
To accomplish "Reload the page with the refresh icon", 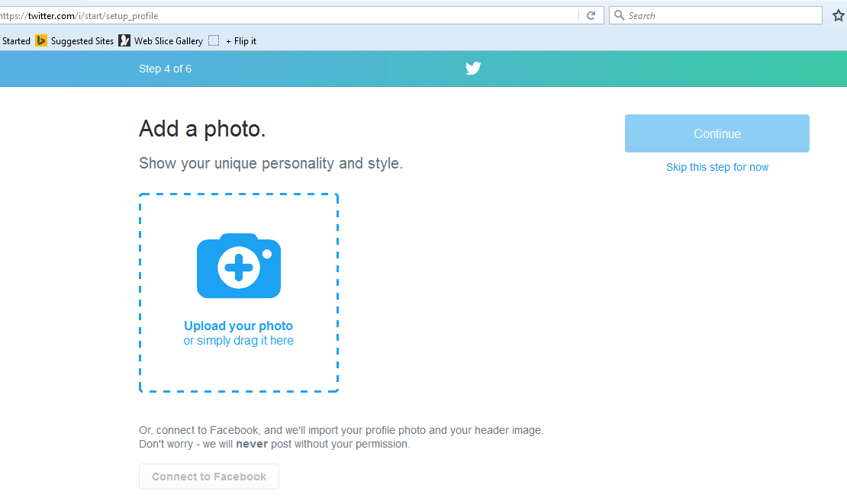I will 591,16.
